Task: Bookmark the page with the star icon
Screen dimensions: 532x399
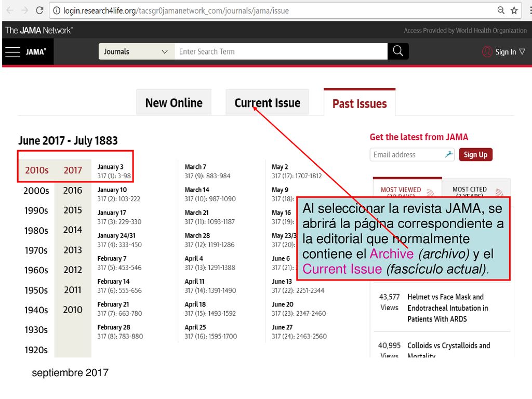Action: [514, 10]
